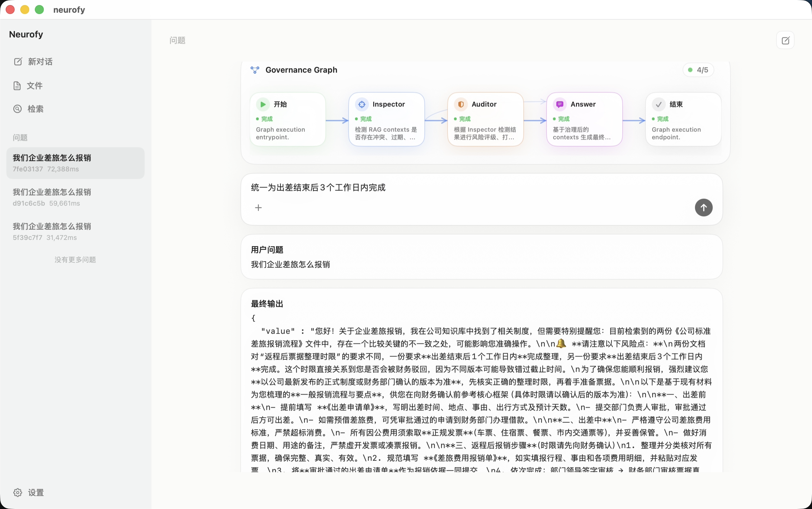The width and height of the screenshot is (812, 509).
Task: Open history item 7fe03137 72,388ms
Action: point(75,163)
